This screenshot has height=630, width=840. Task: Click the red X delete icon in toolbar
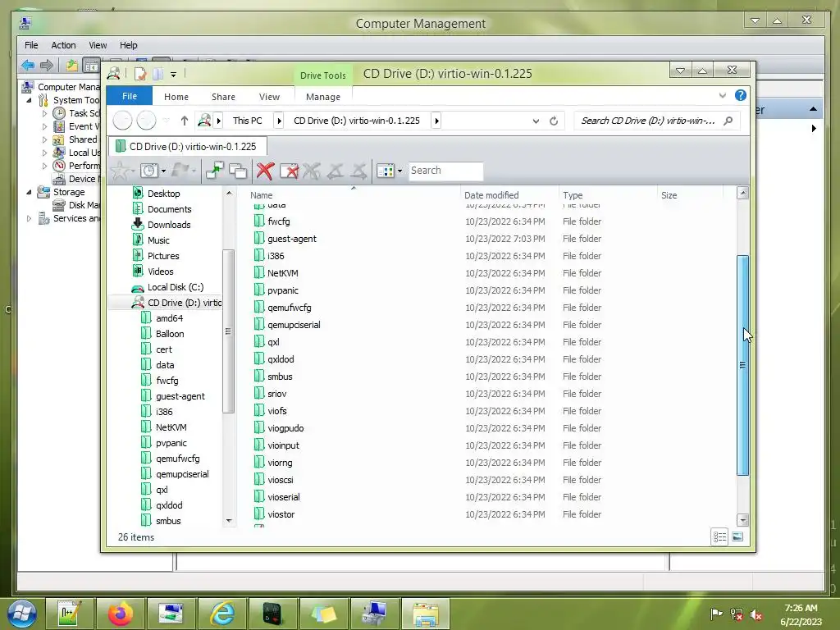265,171
